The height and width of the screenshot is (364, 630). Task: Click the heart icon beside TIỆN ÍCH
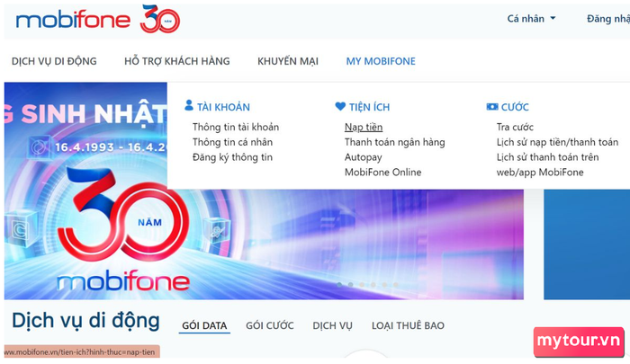coord(340,106)
